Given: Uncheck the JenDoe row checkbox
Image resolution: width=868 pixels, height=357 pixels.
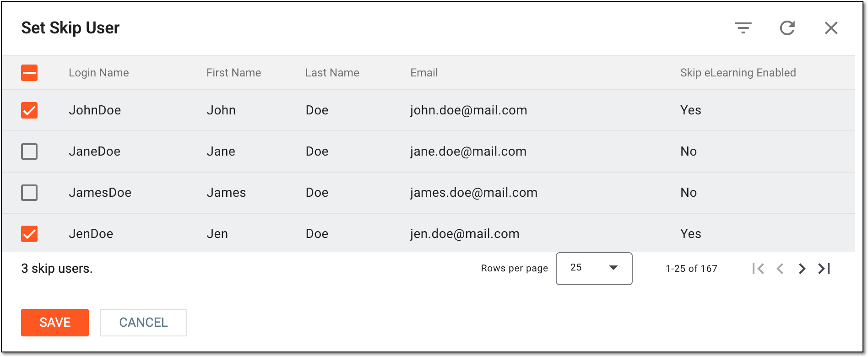Looking at the screenshot, I should (29, 234).
